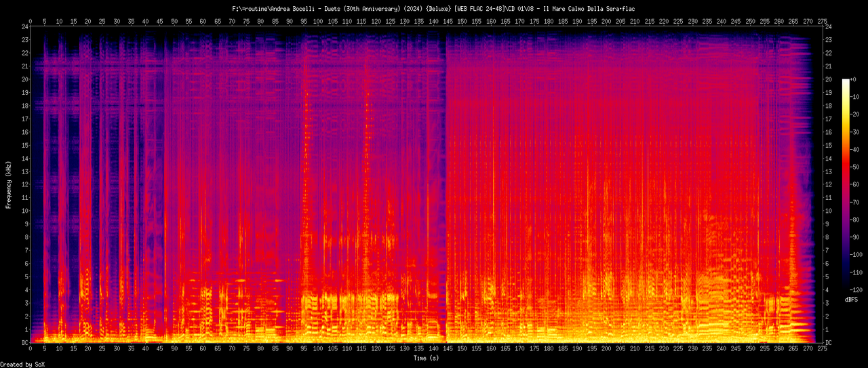868x368 pixels.
Task: Click "50" on the bottom time axis
Action: (174, 350)
